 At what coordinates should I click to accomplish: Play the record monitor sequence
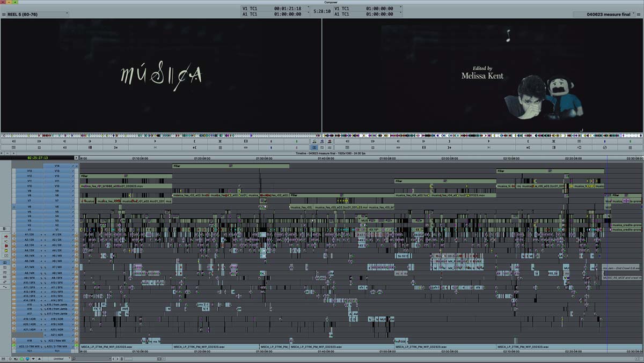[x=488, y=140]
